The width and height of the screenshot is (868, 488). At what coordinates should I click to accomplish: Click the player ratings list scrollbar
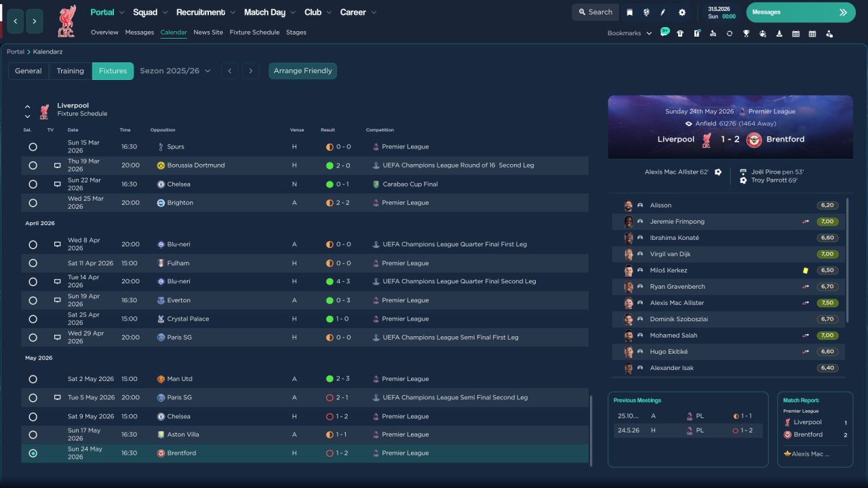(848, 260)
